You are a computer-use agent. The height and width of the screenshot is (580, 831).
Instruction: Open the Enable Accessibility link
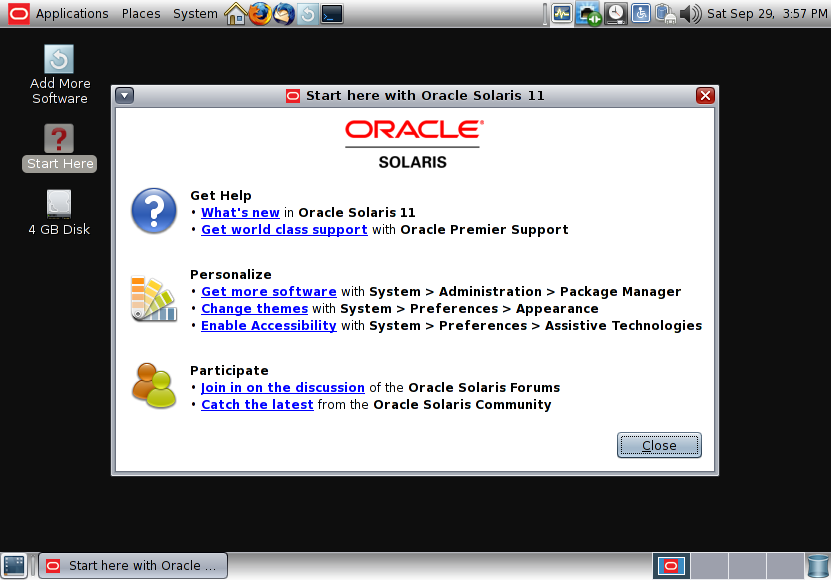pyautogui.click(x=269, y=326)
